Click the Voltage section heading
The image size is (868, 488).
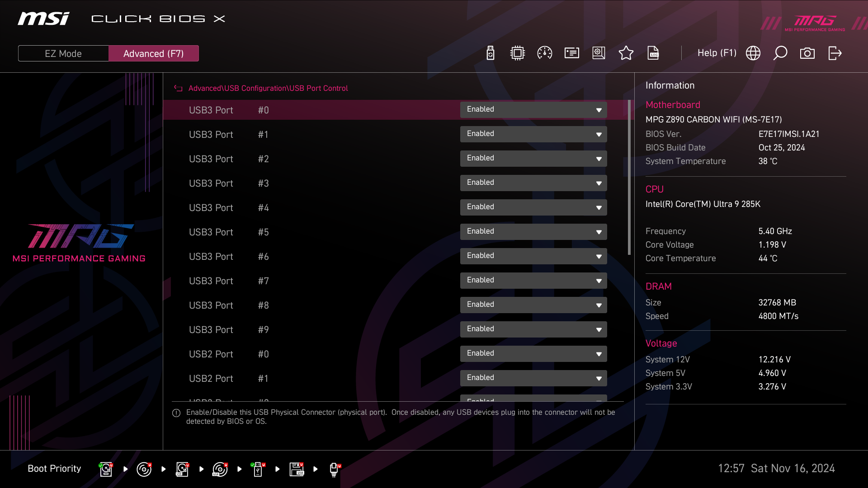point(661,343)
